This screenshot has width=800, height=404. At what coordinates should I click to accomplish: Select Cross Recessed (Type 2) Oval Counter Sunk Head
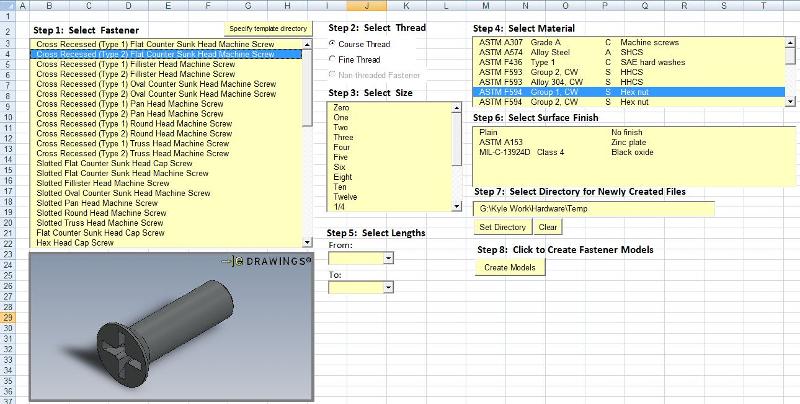[166, 94]
